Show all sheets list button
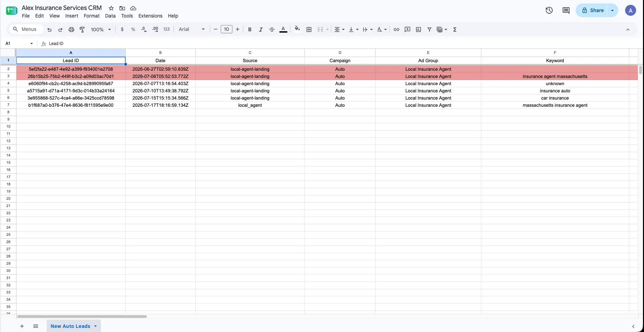This screenshot has width=644, height=332. tap(36, 326)
